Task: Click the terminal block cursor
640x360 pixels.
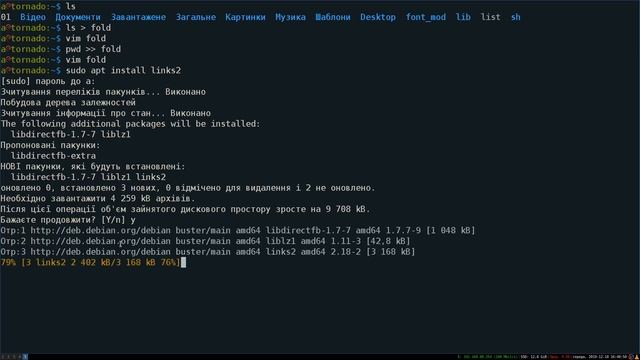Action: click(x=183, y=262)
